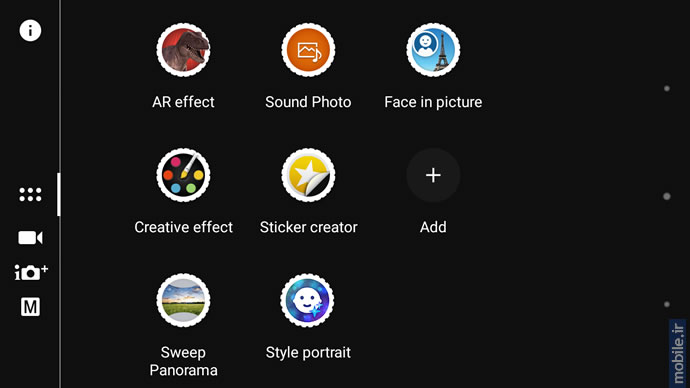Open the Face in picture icon

(x=433, y=50)
